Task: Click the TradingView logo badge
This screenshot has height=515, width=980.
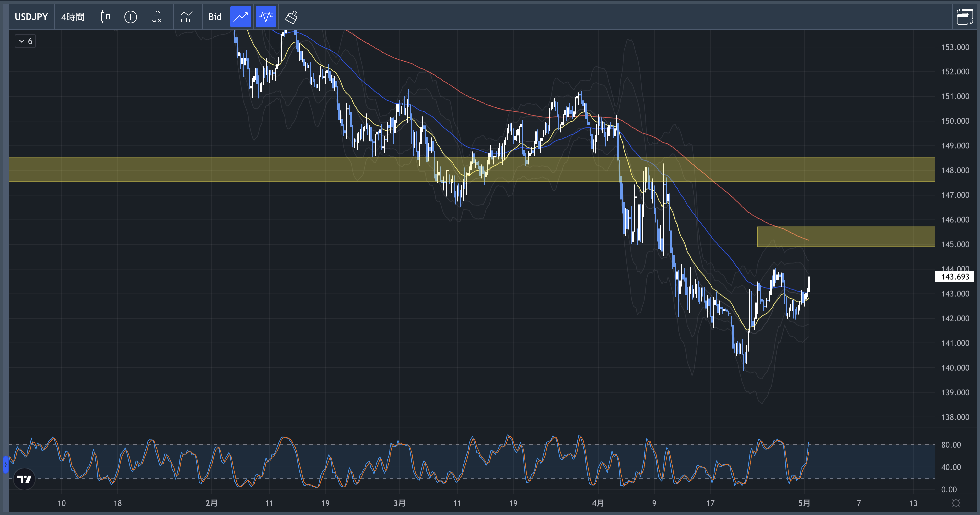Action: 24,479
